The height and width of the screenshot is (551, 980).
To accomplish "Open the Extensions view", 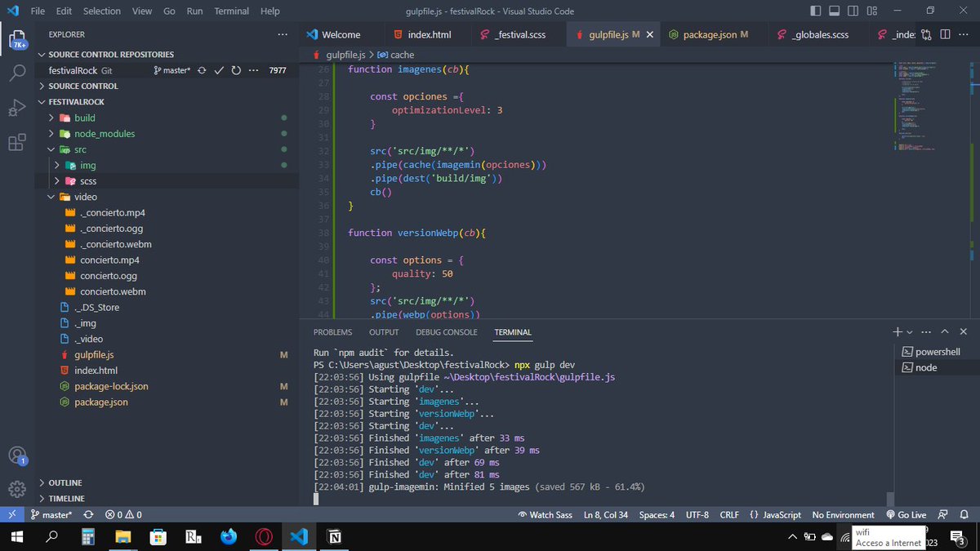I will (17, 143).
